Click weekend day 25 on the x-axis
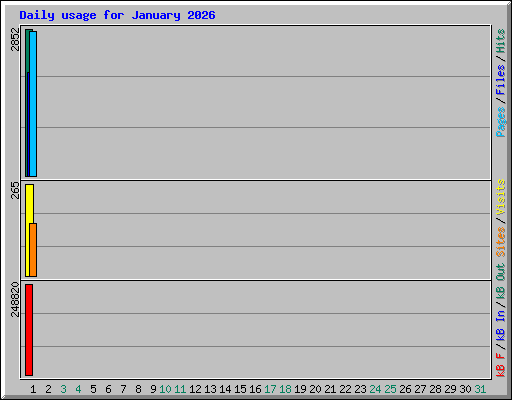The width and height of the screenshot is (512, 400). pos(390,389)
